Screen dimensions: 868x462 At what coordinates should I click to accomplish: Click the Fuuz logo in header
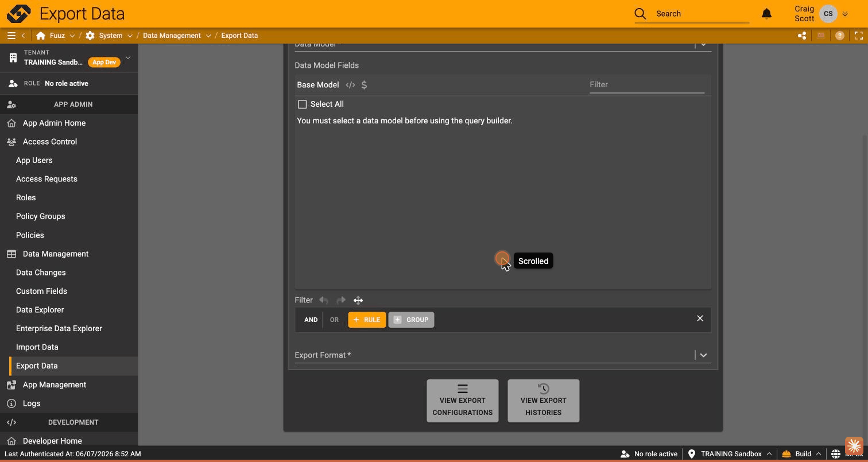[18, 14]
